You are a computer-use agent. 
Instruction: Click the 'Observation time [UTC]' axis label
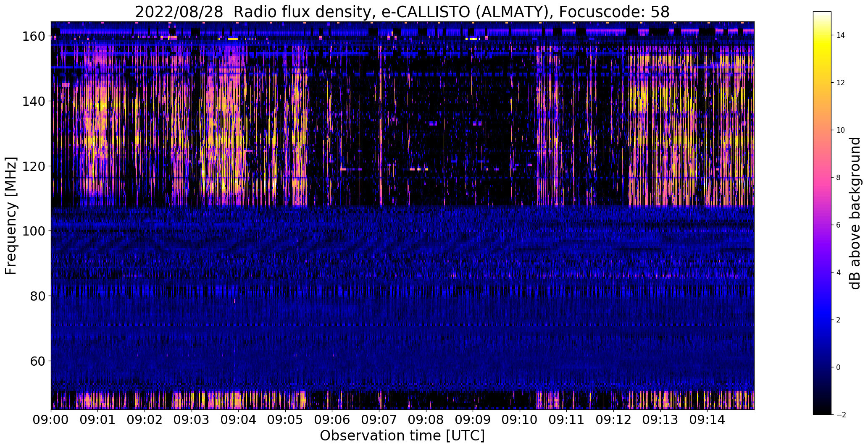point(402,436)
